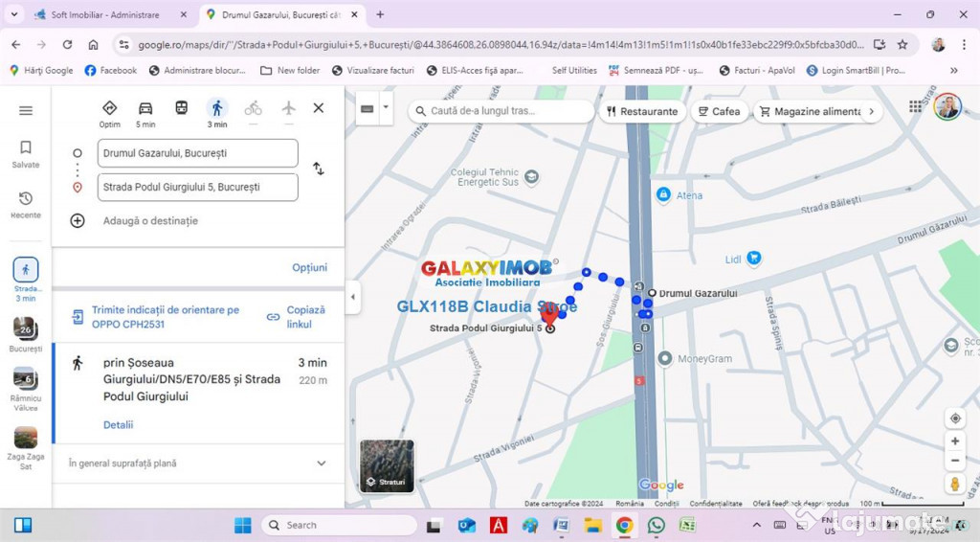This screenshot has width=980, height=542.
Task: Switch to public transit mode
Action: 181,108
